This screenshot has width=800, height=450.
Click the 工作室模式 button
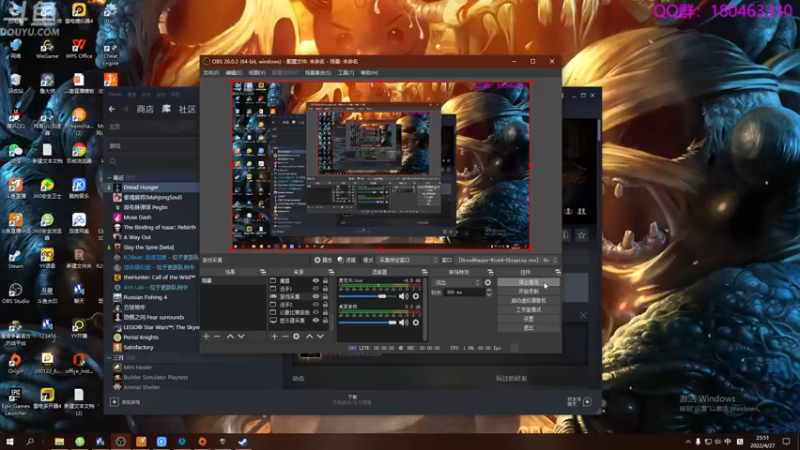pyautogui.click(x=529, y=310)
